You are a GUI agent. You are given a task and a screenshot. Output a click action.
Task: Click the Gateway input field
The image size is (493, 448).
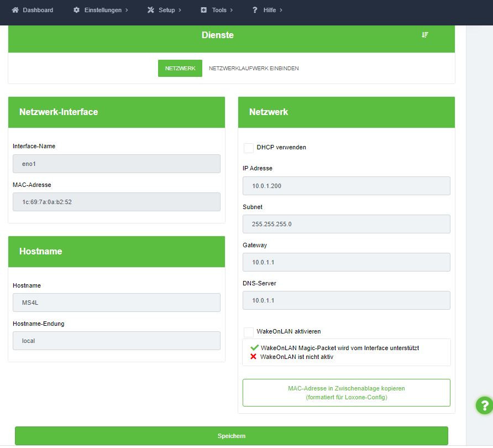click(x=346, y=262)
